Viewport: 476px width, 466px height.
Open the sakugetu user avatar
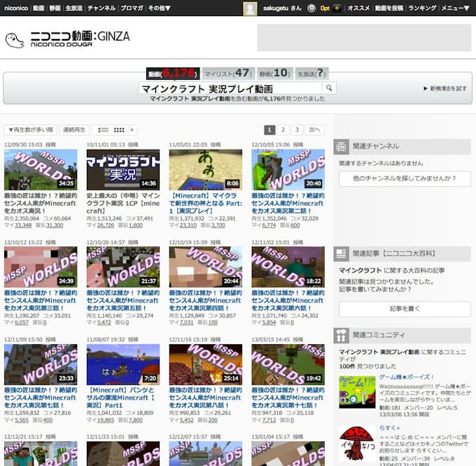(x=249, y=8)
